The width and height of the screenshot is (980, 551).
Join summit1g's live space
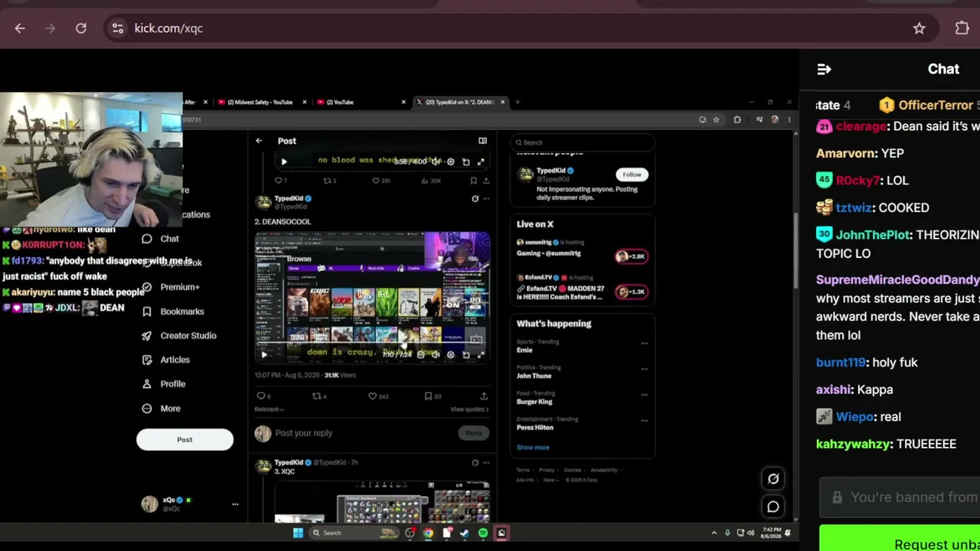point(631,256)
